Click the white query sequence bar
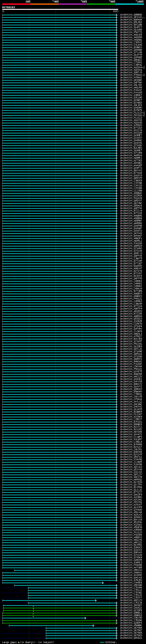This screenshot has height=644, width=146. point(60,10)
